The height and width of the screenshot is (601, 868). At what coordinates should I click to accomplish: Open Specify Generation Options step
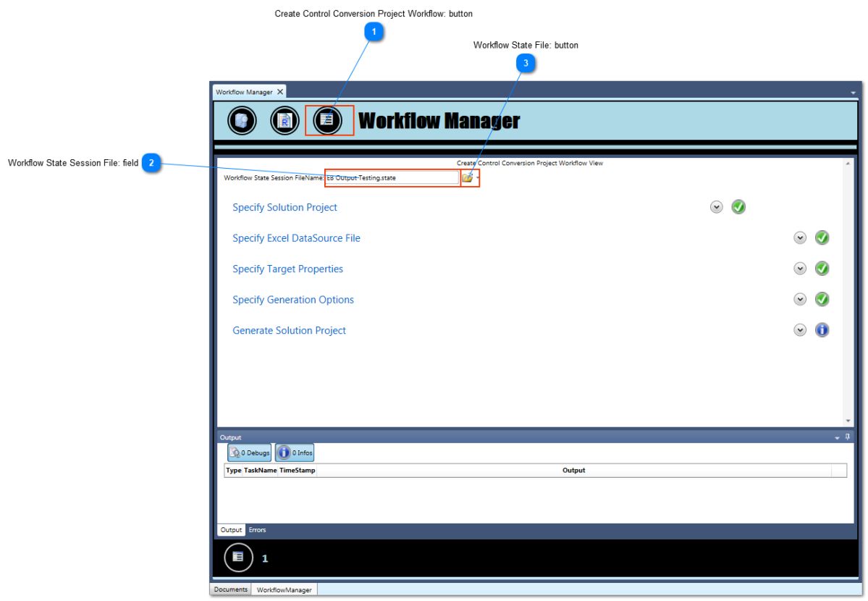293,300
